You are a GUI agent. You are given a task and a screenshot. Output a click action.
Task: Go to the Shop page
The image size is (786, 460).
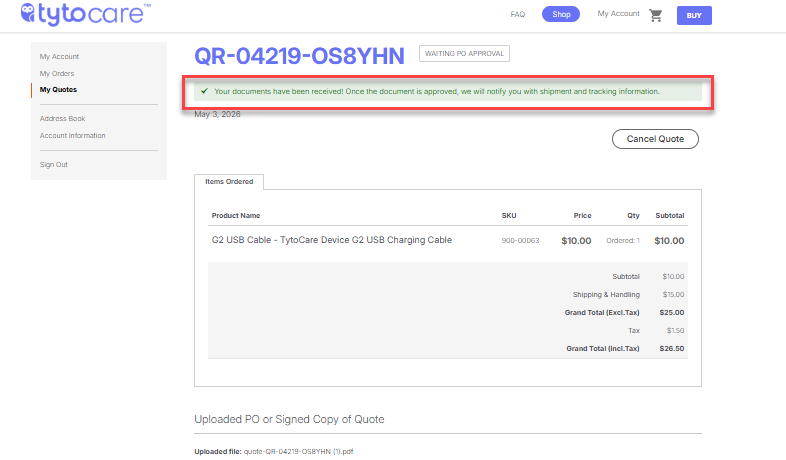coord(561,14)
